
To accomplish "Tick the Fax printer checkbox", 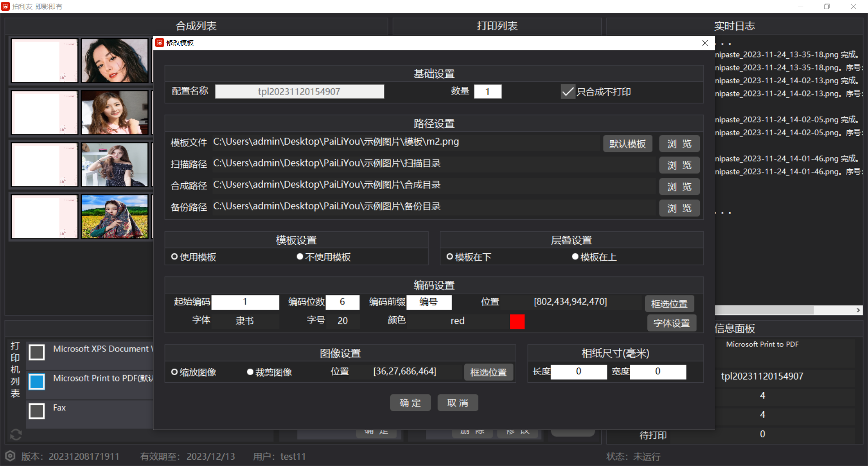I will pyautogui.click(x=37, y=411).
